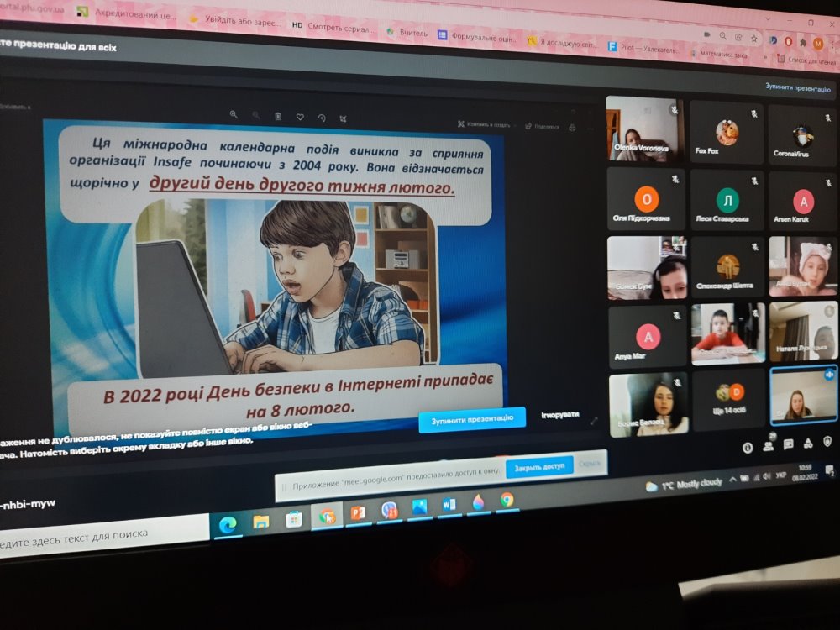Image resolution: width=840 pixels, height=630 pixels.
Task: Open the last Chrome icon on taskbar
Action: pyautogui.click(x=507, y=500)
